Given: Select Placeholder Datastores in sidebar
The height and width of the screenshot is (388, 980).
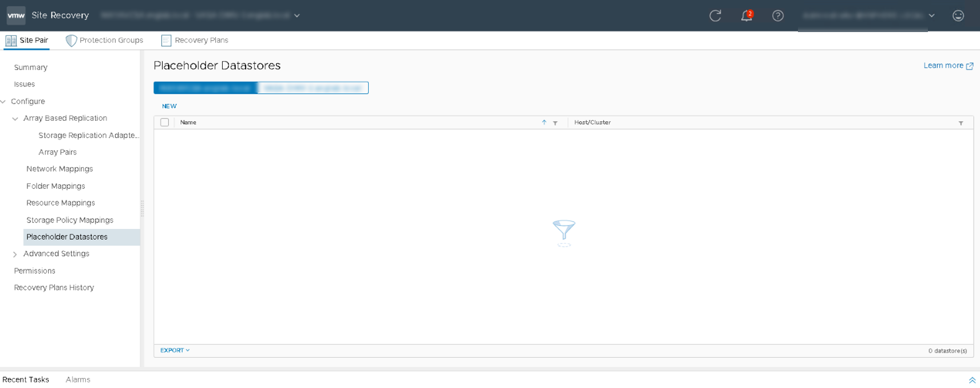Looking at the screenshot, I should [x=81, y=237].
